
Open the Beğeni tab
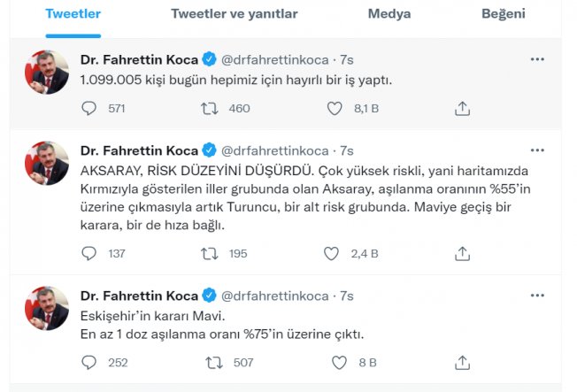pyautogui.click(x=504, y=14)
